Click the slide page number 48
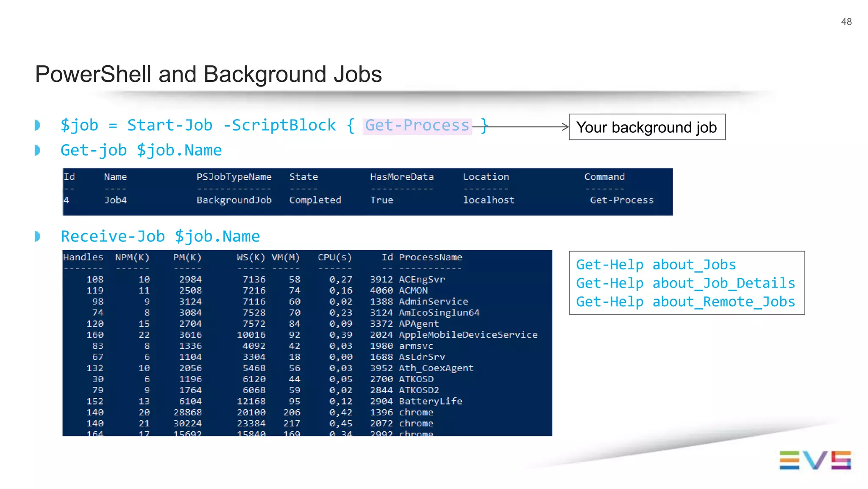Screen dimensions: 868x489 [x=846, y=22]
